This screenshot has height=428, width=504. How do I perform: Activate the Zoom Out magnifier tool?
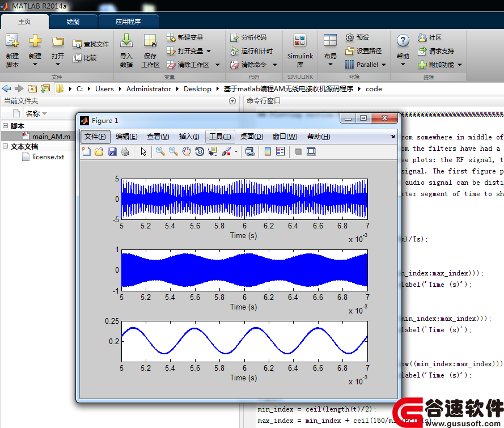pos(173,151)
